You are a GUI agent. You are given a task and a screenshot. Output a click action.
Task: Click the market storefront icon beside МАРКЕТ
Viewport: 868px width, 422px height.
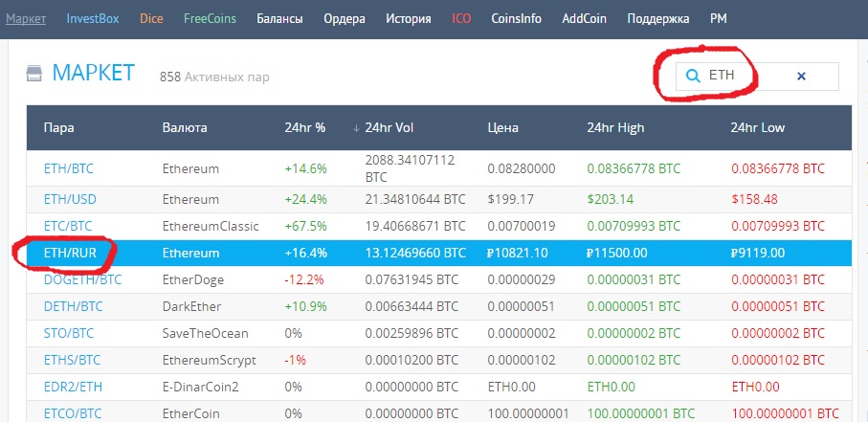[x=34, y=73]
